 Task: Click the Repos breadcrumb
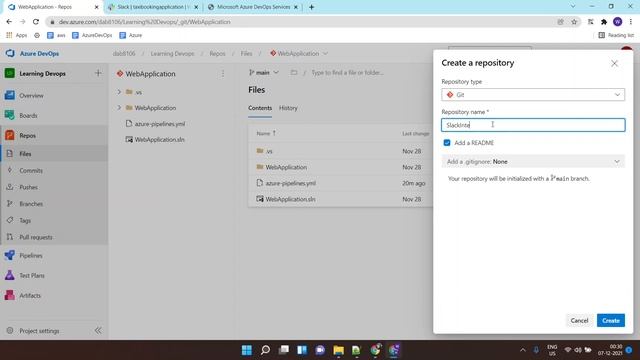(x=217, y=53)
